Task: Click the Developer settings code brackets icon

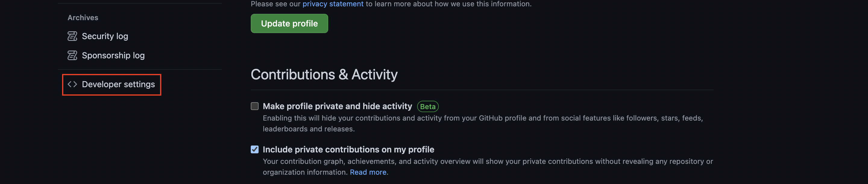Action: pyautogui.click(x=72, y=84)
